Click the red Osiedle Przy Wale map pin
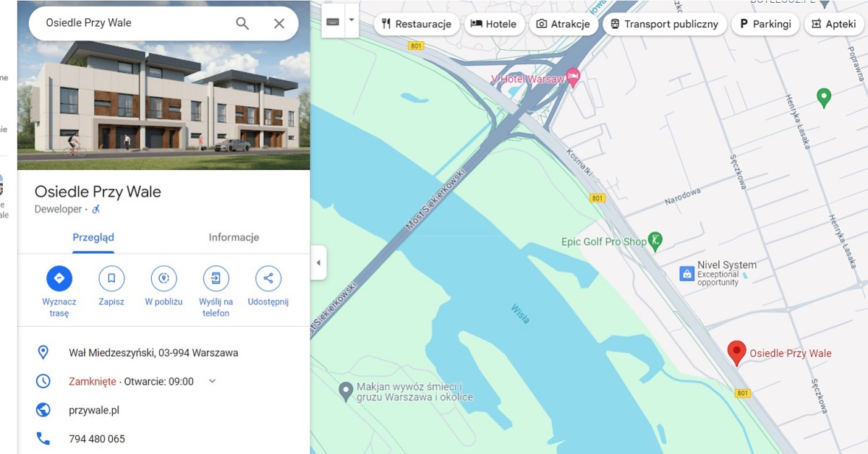868x454 pixels. coord(736,353)
